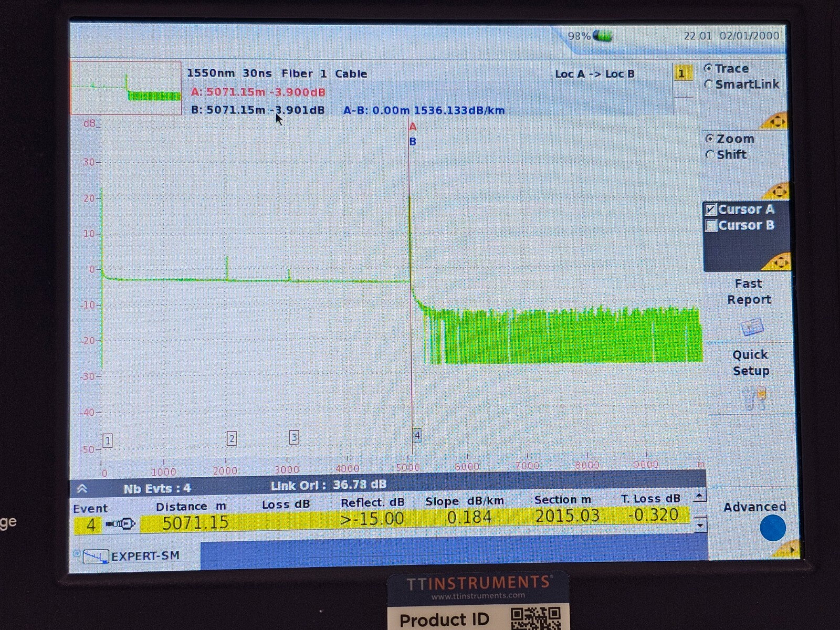This screenshot has width=840, height=630.
Task: Click the directional pad icon below Cursor B
Action: (x=780, y=262)
